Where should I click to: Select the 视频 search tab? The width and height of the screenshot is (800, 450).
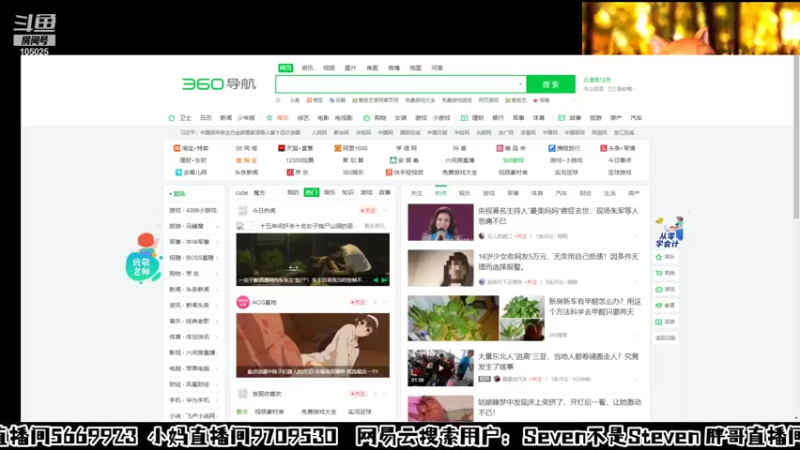point(329,68)
